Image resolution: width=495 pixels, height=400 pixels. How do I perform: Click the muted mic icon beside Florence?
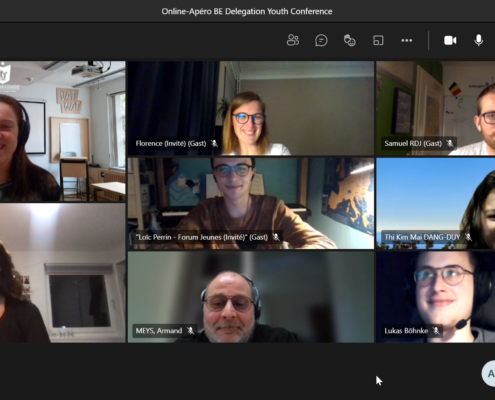coord(214,143)
